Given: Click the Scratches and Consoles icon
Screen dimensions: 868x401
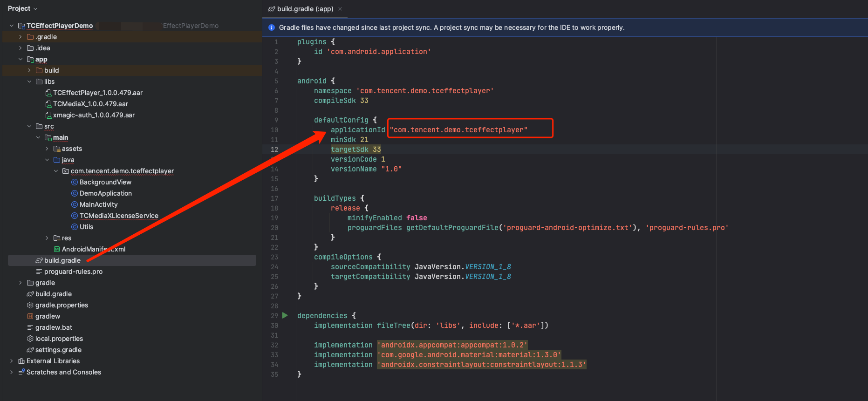Looking at the screenshot, I should point(21,372).
